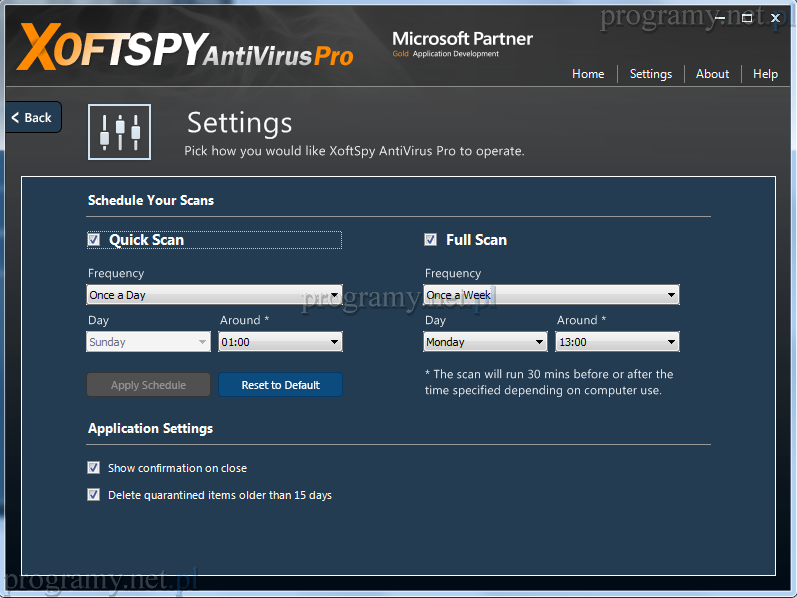The width and height of the screenshot is (797, 598).
Task: Toggle Show confirmation on close
Action: 94,468
